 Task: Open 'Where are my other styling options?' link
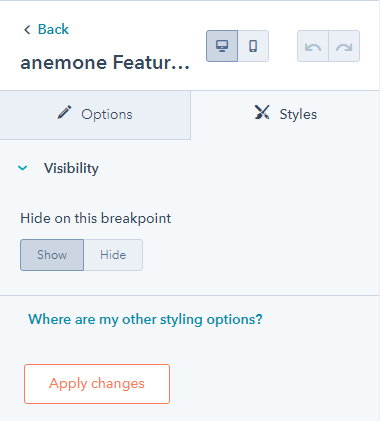145,319
